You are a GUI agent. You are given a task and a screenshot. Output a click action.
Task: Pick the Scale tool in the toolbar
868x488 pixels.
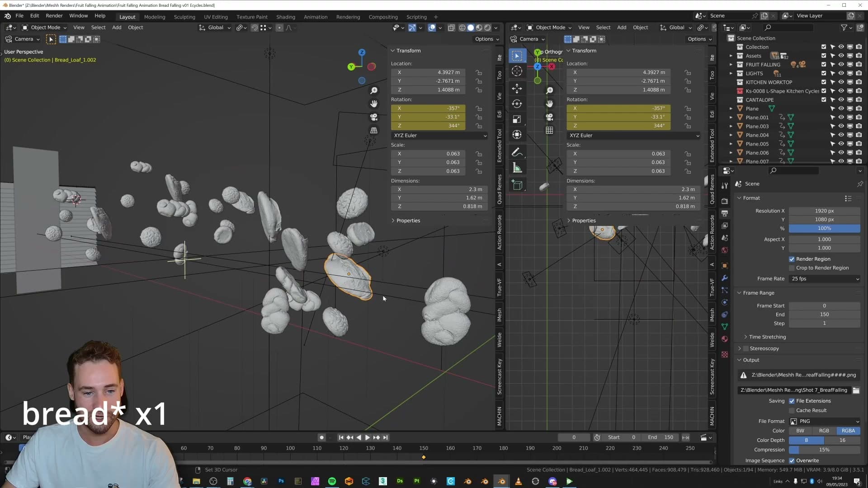point(517,119)
